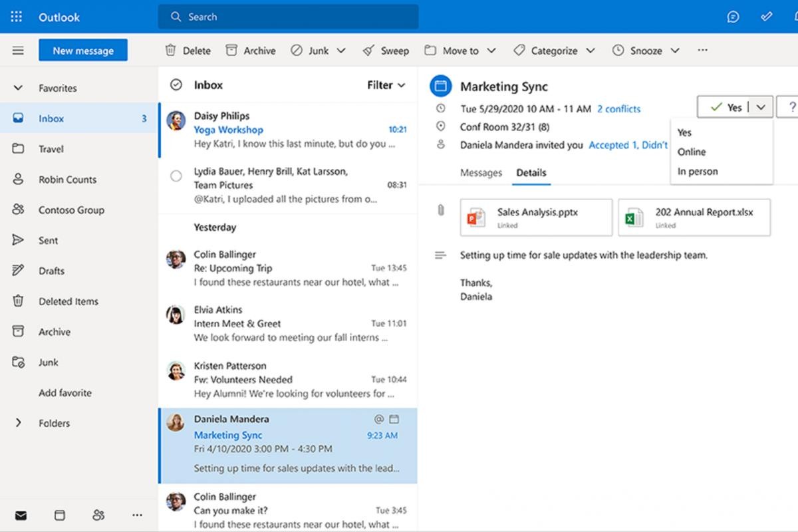Click the hamburger menu to collapse navigation
The image size is (798, 532).
(18, 51)
